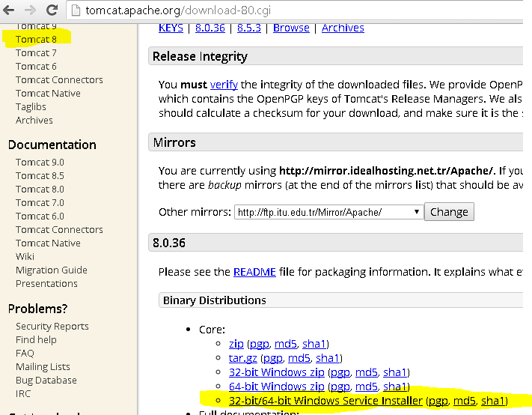Open the Other mirrors dropdown
532x415 pixels.
pyautogui.click(x=328, y=212)
